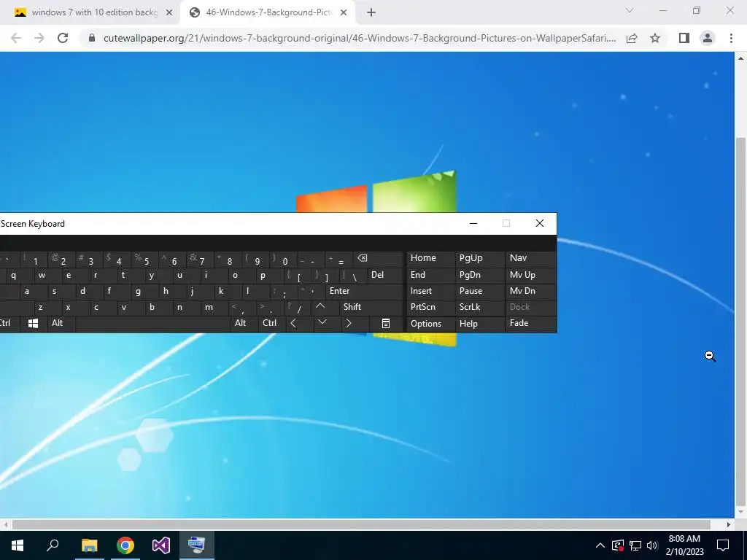Click the PgUp key

480,258
